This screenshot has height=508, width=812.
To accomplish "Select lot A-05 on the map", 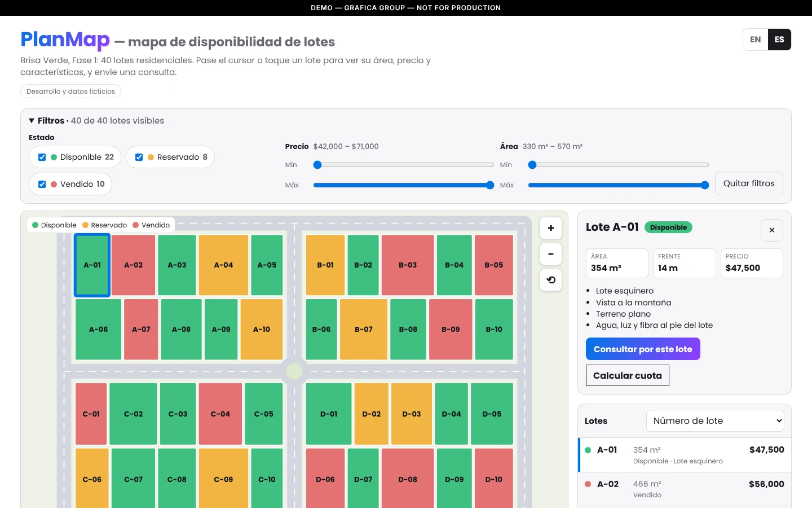I will (267, 265).
